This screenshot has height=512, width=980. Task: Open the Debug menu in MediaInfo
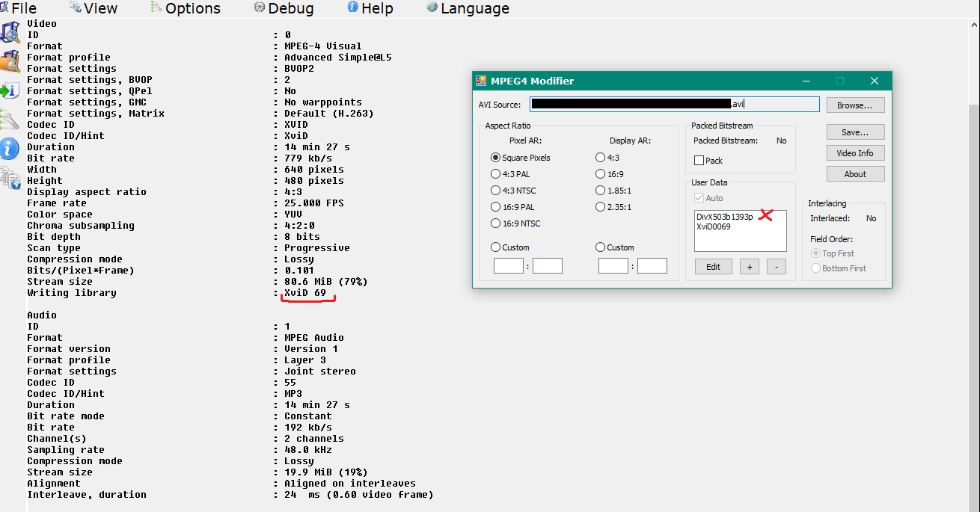point(284,8)
